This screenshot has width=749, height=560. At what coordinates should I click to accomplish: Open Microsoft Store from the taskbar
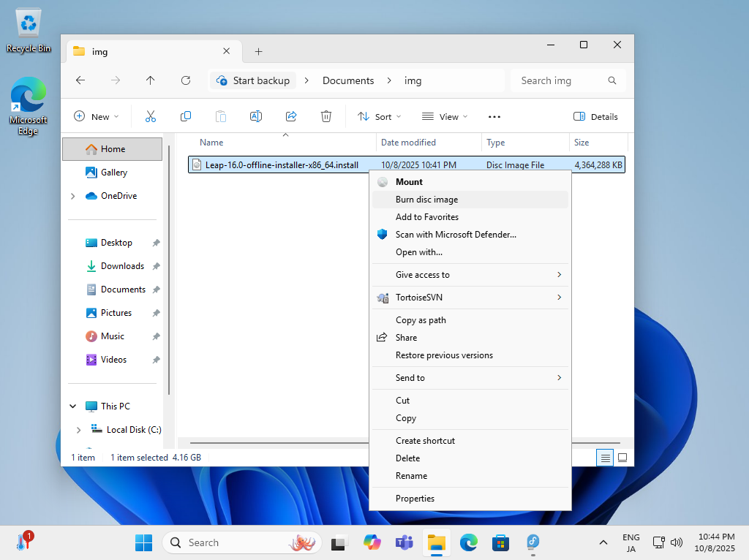pos(501,542)
